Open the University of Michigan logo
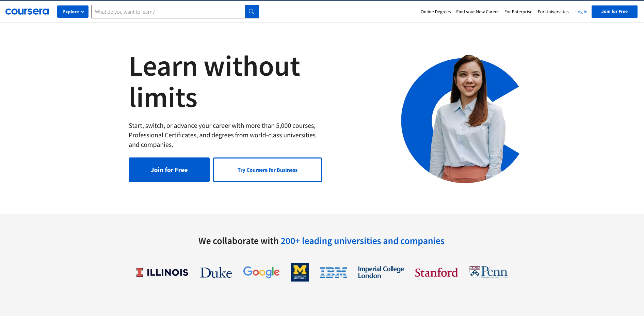This screenshot has height=318, width=644. coord(300,272)
